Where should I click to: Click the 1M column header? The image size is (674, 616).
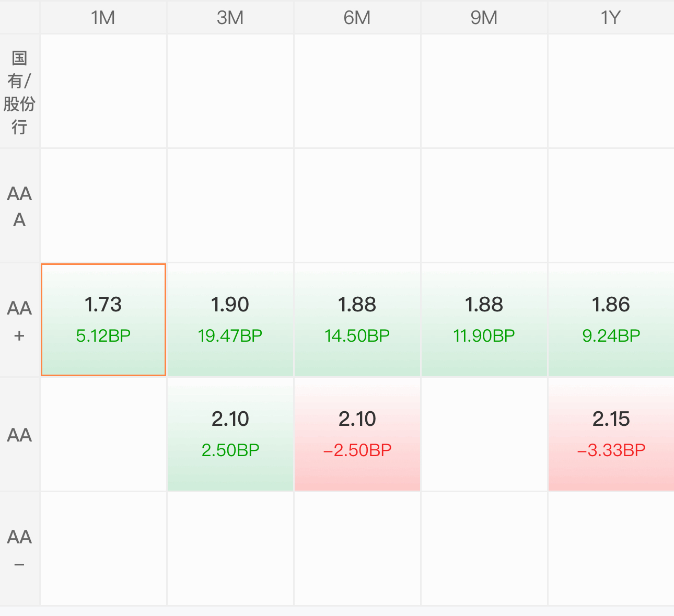[x=103, y=18]
